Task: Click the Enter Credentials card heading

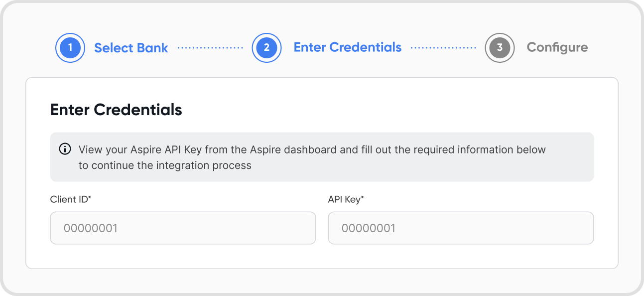Action: tap(116, 110)
